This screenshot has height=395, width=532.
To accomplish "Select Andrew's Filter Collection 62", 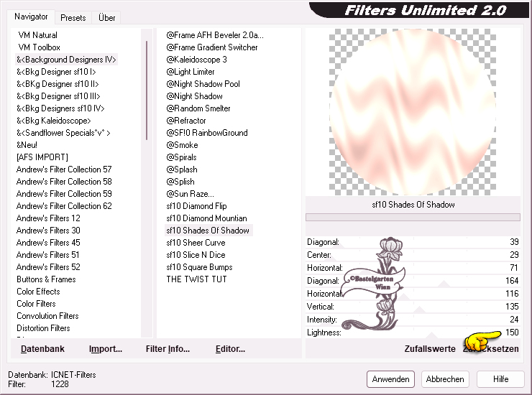I will [64, 206].
